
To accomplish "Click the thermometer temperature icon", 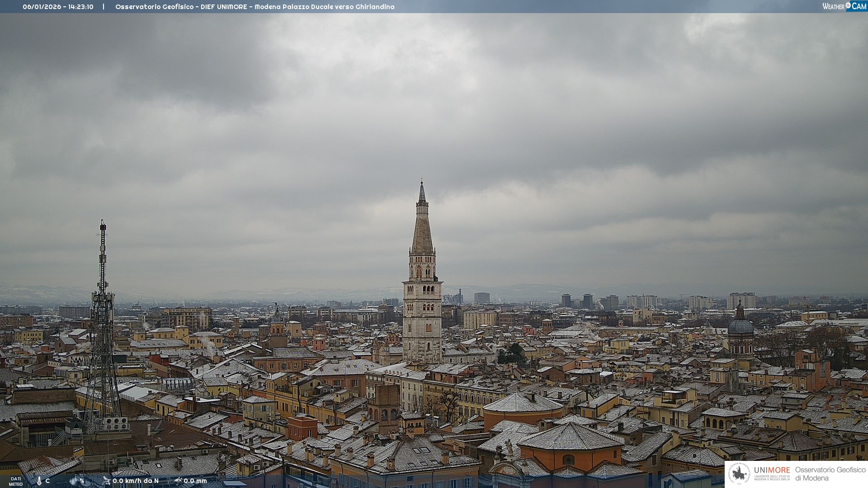I will [39, 481].
